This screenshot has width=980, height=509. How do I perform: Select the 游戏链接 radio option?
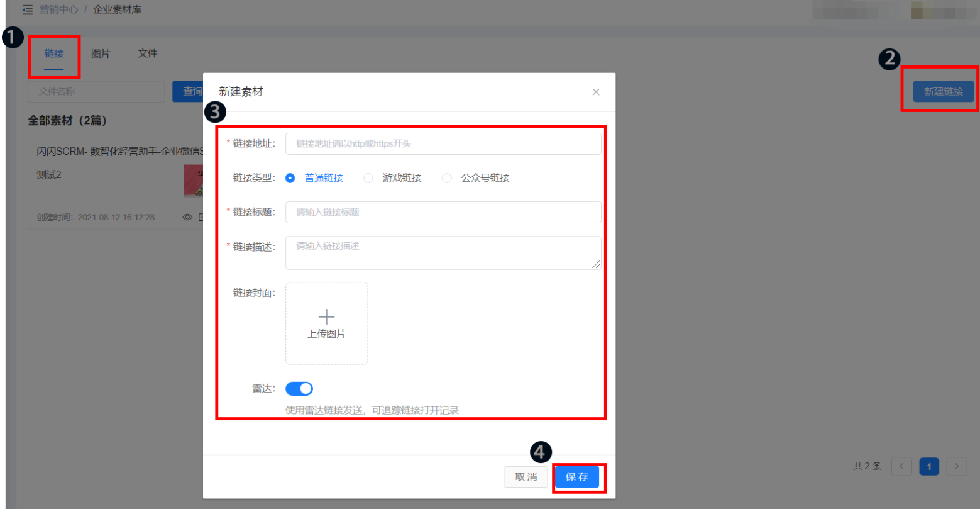click(368, 177)
